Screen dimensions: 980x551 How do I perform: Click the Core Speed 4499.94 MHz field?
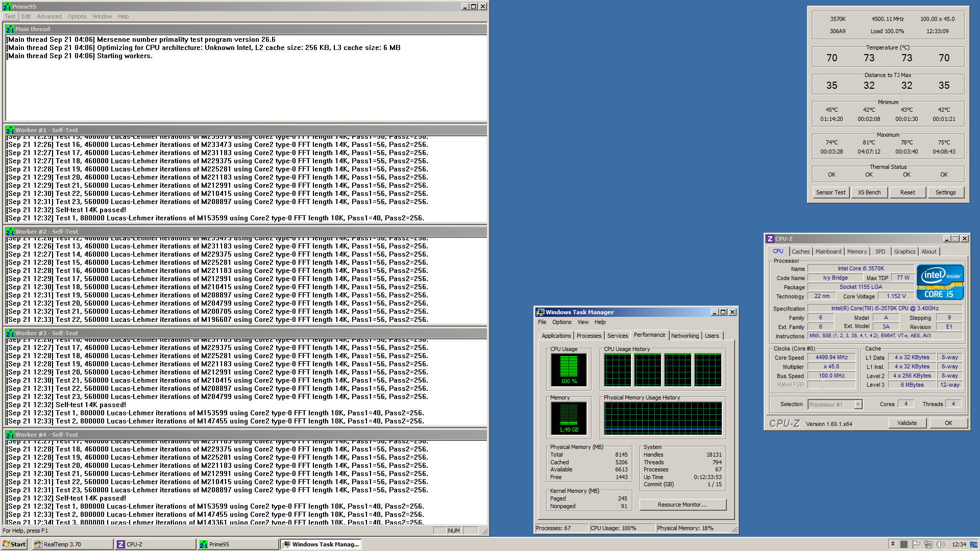pos(831,358)
